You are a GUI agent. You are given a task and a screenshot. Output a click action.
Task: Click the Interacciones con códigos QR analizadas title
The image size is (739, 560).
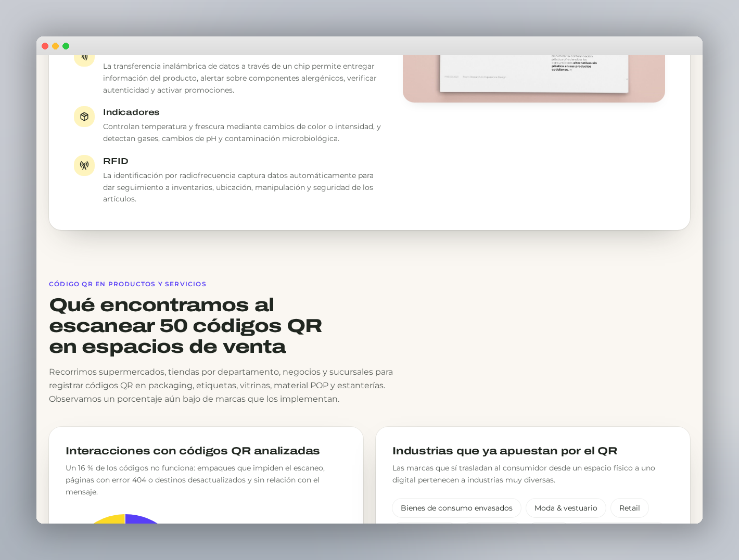coord(193,451)
